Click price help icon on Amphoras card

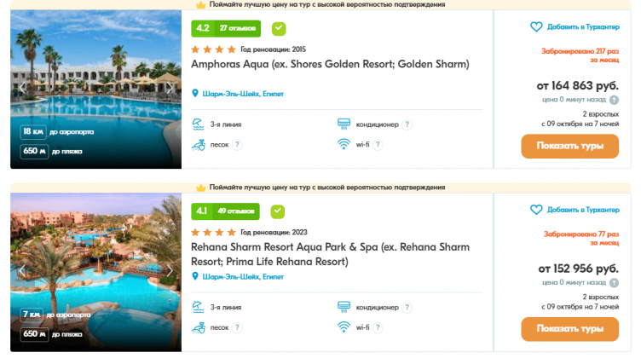[x=614, y=100]
